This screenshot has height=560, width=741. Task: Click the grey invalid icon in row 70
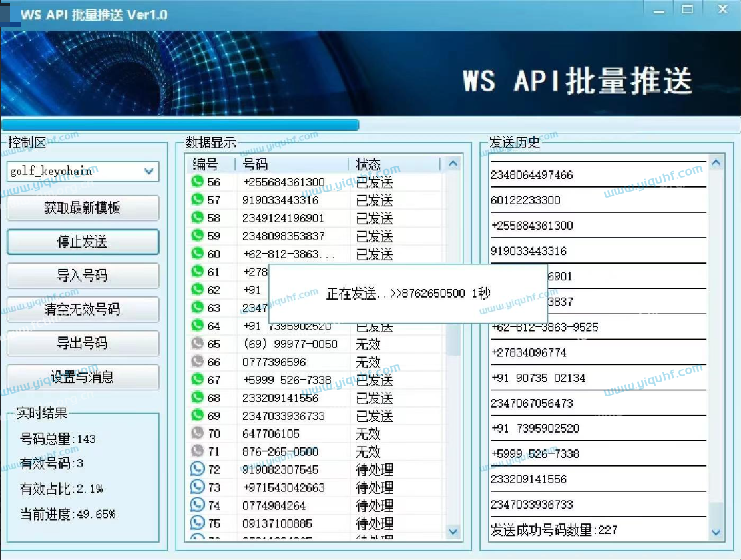coord(198,433)
